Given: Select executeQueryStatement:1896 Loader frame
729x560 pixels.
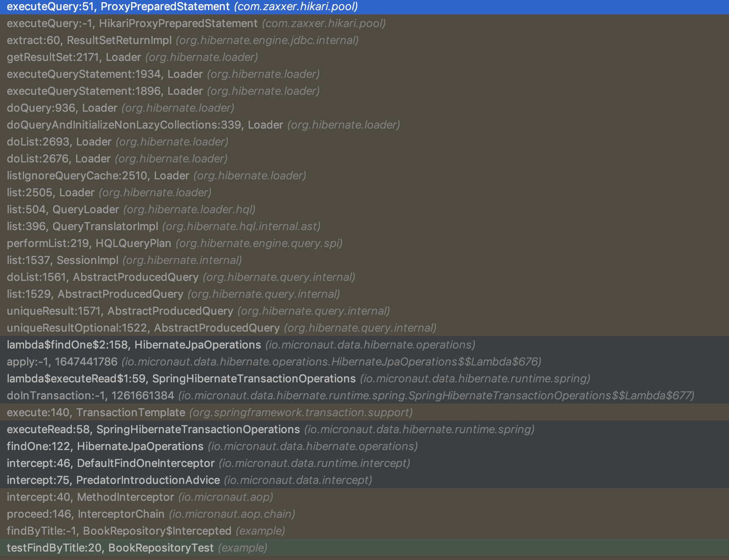Looking at the screenshot, I should click(364, 91).
